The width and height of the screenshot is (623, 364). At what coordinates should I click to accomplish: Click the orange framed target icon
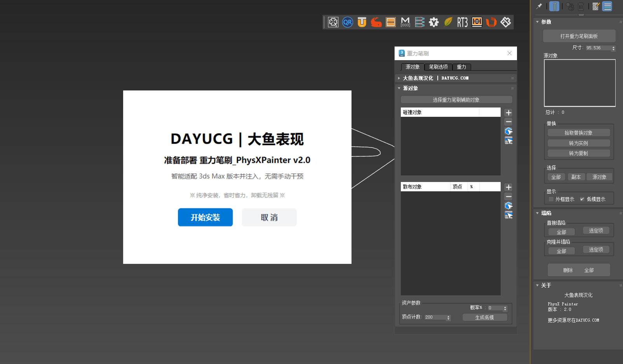[477, 22]
